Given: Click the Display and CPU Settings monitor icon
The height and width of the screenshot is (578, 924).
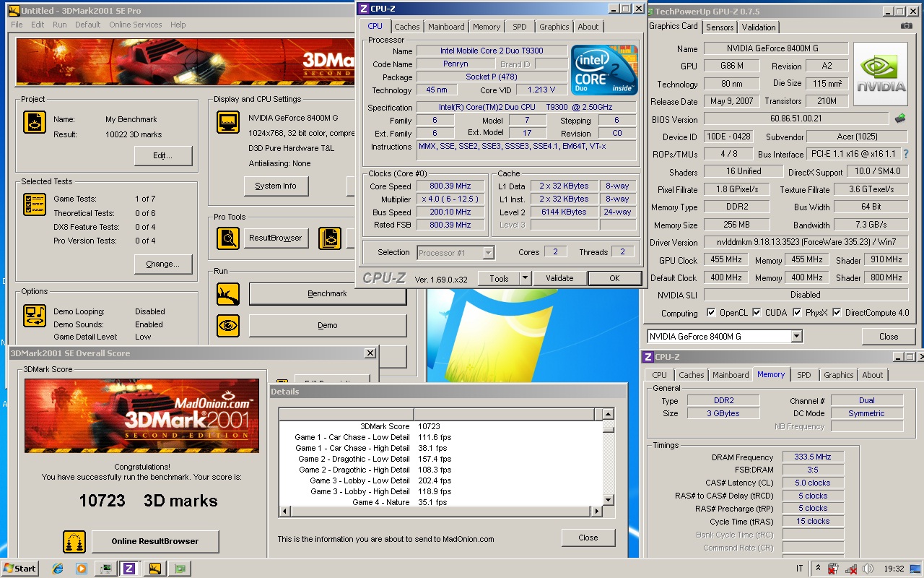Looking at the screenshot, I should pyautogui.click(x=228, y=122).
